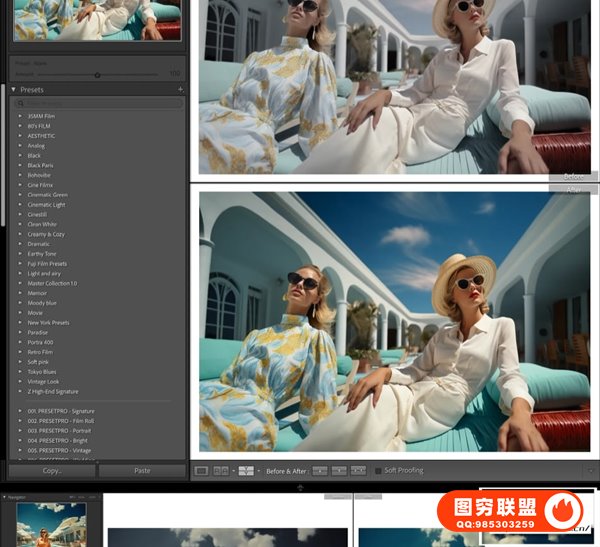The height and width of the screenshot is (547, 600).
Task: Click the Navigator thumbnail preview at bottom
Action: [x=51, y=524]
